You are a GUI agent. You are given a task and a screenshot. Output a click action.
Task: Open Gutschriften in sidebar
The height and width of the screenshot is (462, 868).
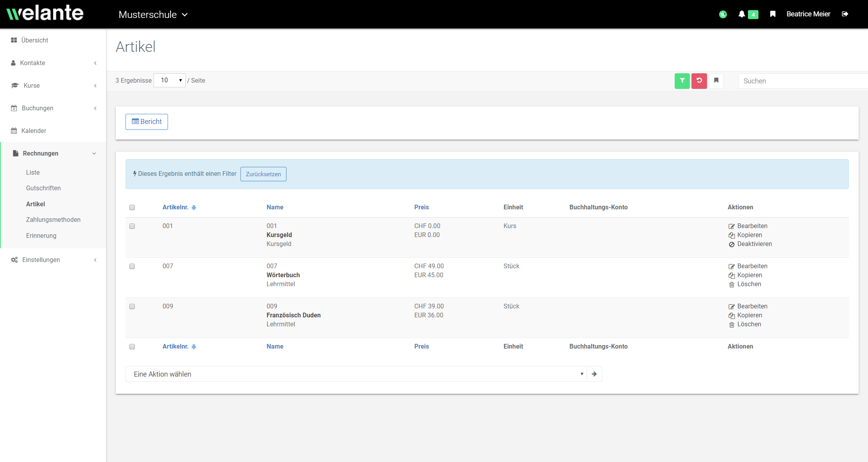pyautogui.click(x=43, y=188)
